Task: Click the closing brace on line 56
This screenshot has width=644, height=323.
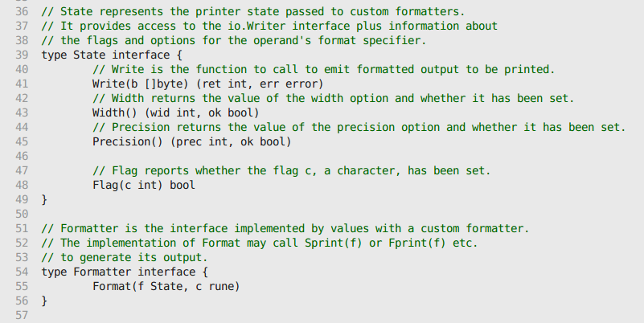Action: click(x=44, y=301)
